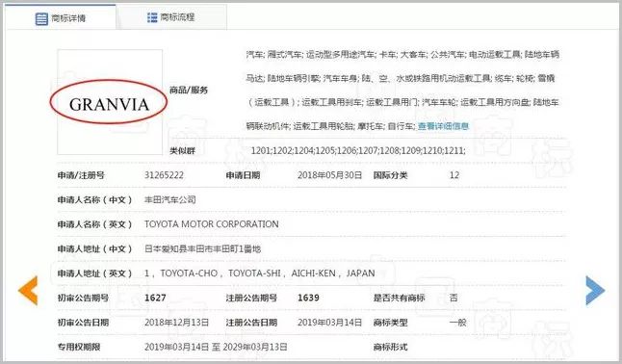The height and width of the screenshot is (364, 622).
Task: Click the 商品/服务 label
Action: [189, 91]
